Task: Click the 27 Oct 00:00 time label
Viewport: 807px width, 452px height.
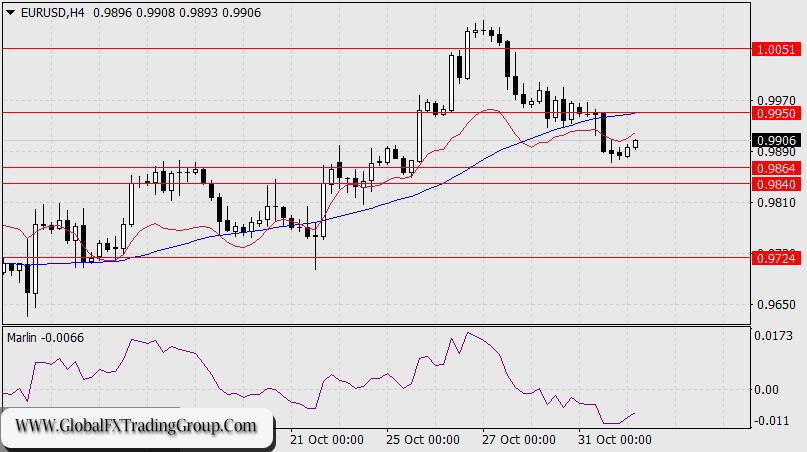Action: [x=519, y=440]
